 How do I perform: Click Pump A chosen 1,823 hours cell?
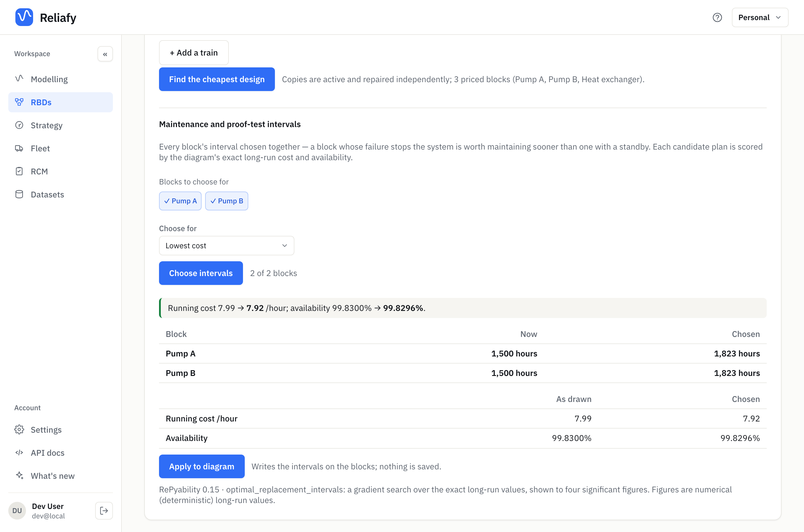click(x=737, y=353)
